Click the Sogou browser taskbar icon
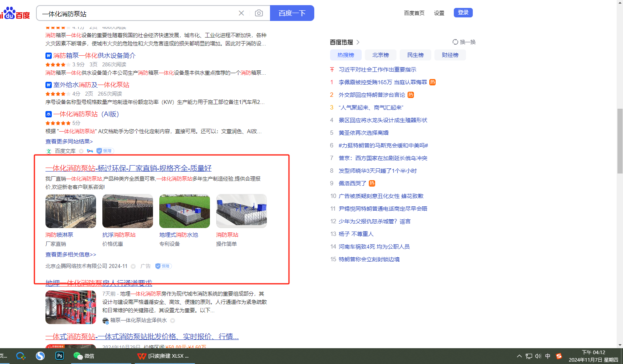Screen dimensions: 623x364 pyautogui.click(x=40, y=356)
